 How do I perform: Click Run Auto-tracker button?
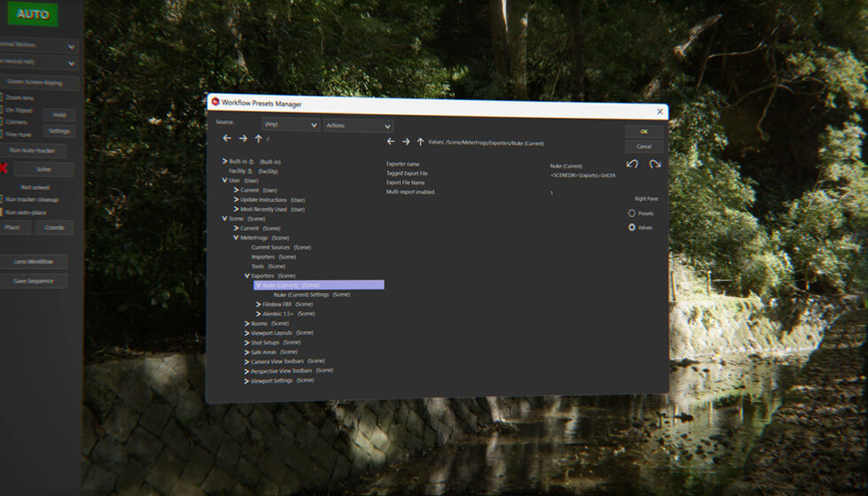33,151
